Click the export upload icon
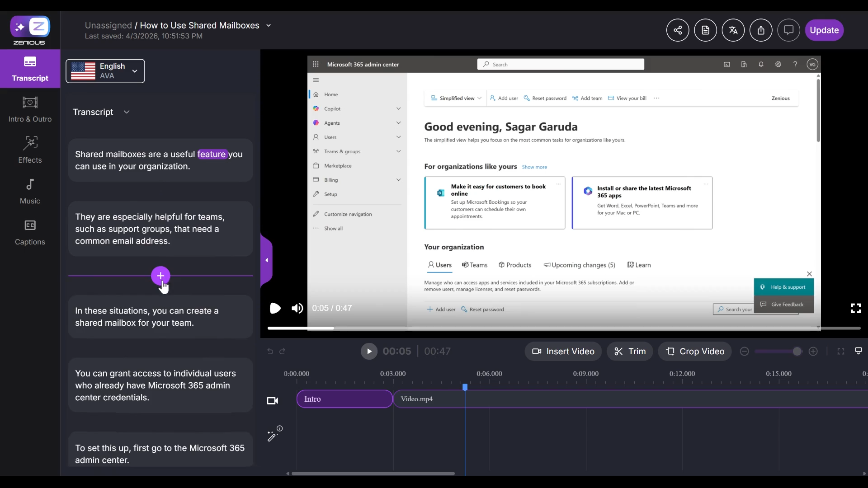The image size is (868, 488). pyautogui.click(x=761, y=30)
